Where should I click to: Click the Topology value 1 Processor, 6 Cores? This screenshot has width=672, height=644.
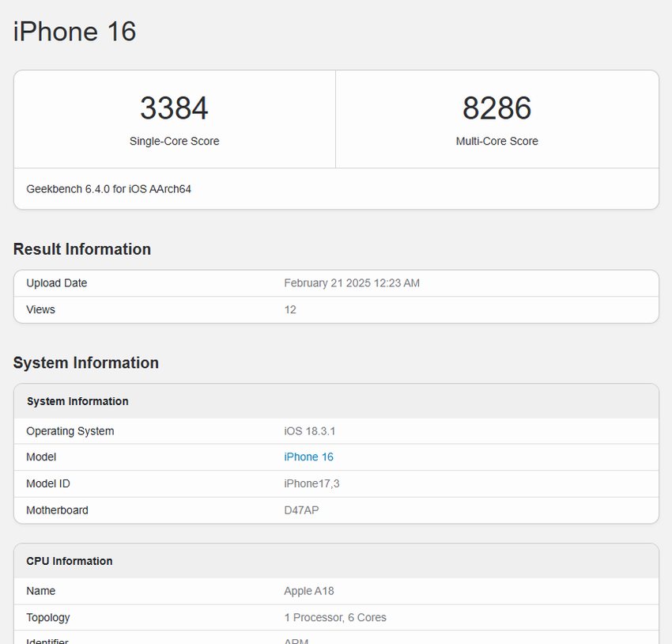[x=335, y=617]
